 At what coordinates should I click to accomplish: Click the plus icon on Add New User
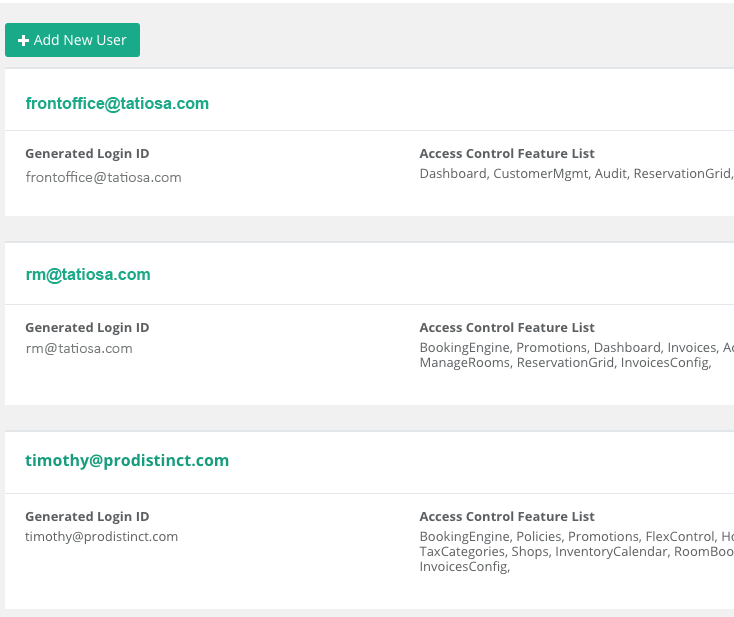(23, 41)
